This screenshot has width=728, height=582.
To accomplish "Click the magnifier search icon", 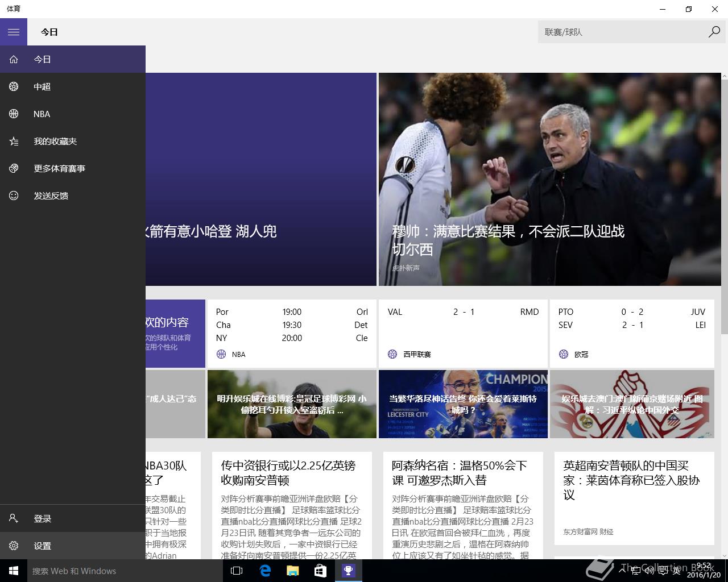I will [714, 32].
